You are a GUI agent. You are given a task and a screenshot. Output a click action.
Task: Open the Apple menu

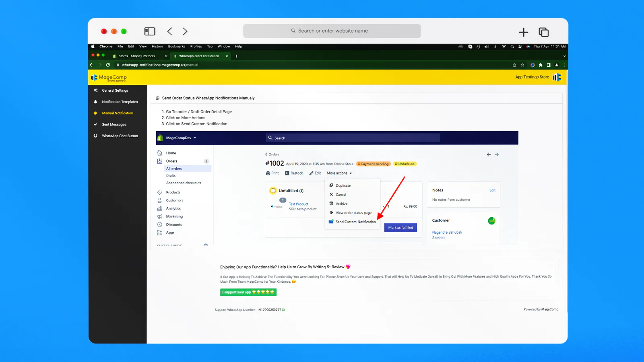click(x=93, y=47)
